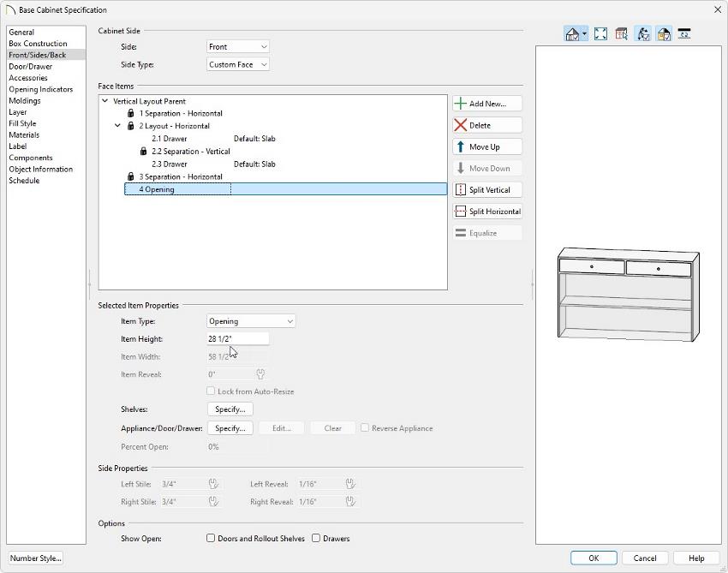Go to the Schedule panel
728x573 pixels.
tap(24, 181)
